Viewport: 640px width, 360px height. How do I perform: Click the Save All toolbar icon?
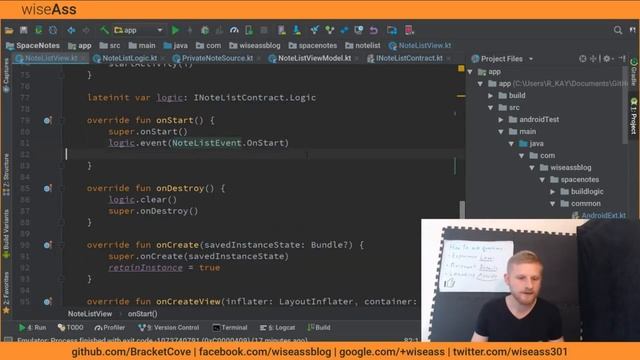[x=24, y=31]
